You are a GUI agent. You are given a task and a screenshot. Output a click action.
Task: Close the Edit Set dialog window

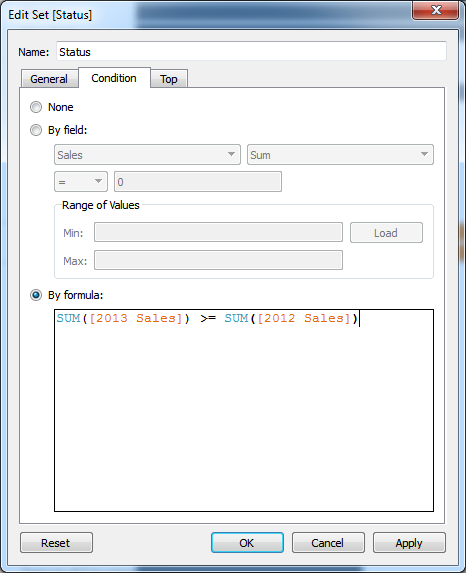pyautogui.click(x=435, y=10)
